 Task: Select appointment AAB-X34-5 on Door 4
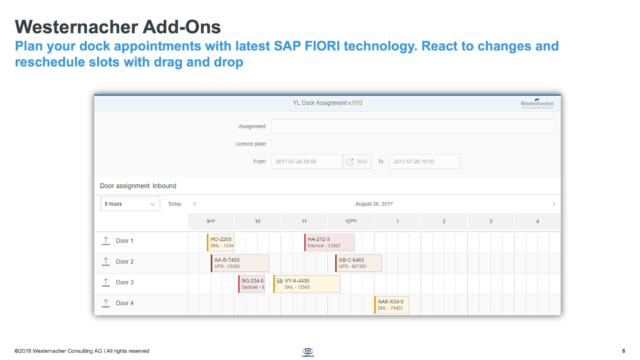[x=392, y=305]
